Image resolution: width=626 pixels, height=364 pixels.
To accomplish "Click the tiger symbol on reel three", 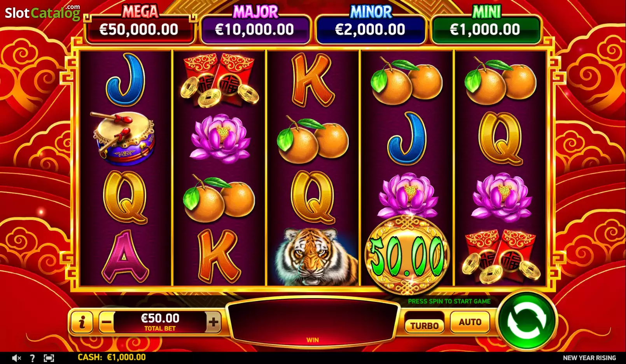I will point(313,256).
